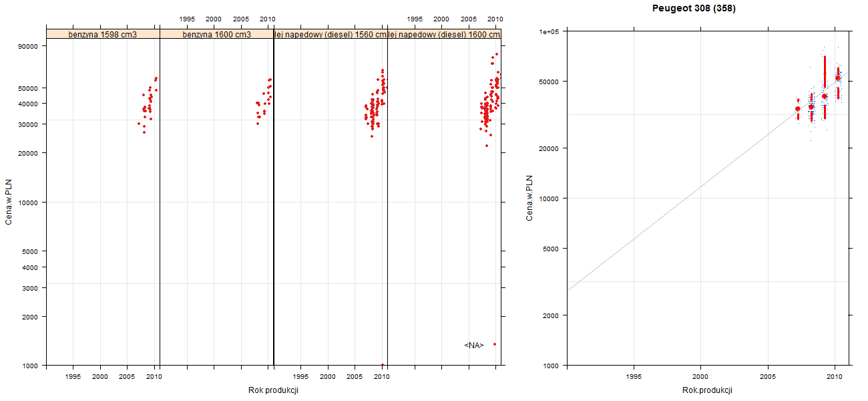This screenshot has width=868, height=401.
Task: Click "1995" on the Peugeot 308 chart x-axis
Action: point(634,378)
